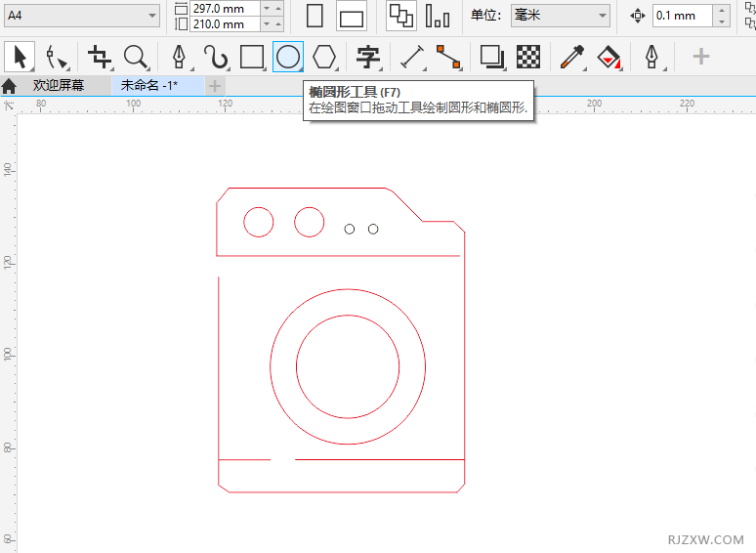Increase the 0.1 mm nudge value
The image size is (756, 553).
pyautogui.click(x=722, y=10)
